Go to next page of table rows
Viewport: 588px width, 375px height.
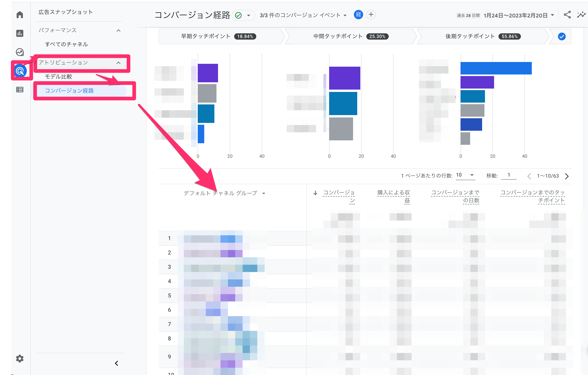click(567, 176)
